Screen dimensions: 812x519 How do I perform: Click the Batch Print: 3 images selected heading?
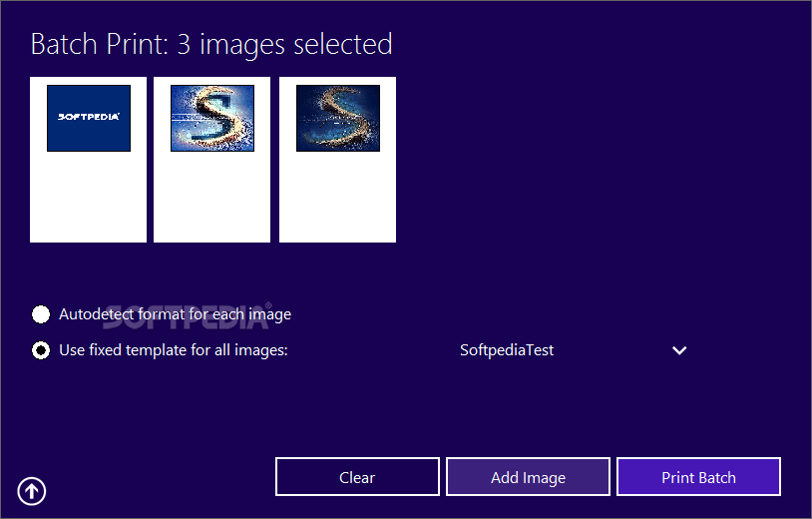[211, 44]
